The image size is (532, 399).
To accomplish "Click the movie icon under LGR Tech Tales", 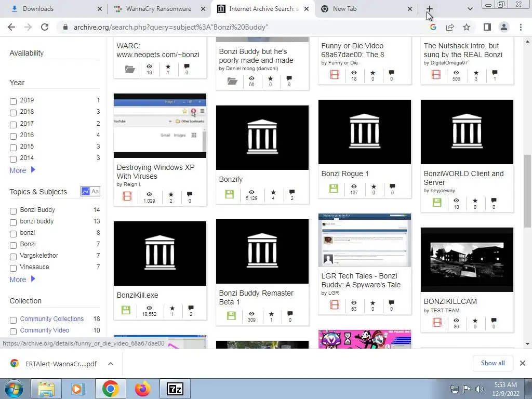I will 335,304.
